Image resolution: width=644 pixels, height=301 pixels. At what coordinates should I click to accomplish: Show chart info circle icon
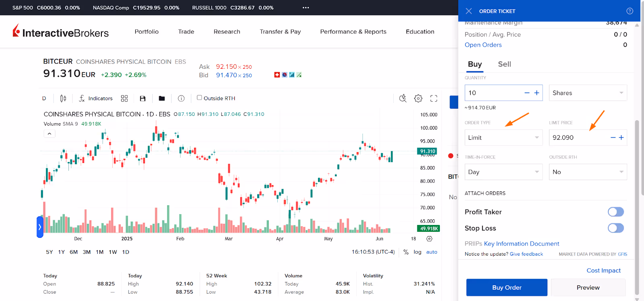tap(181, 98)
